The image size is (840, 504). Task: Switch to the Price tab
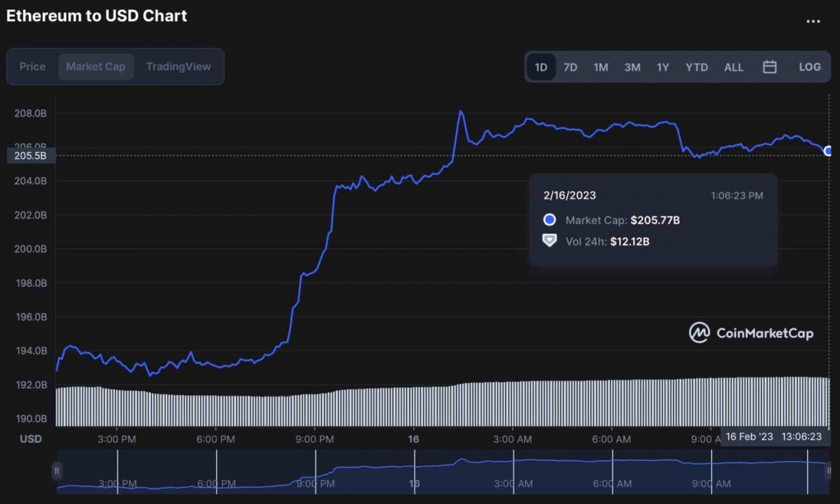[33, 66]
